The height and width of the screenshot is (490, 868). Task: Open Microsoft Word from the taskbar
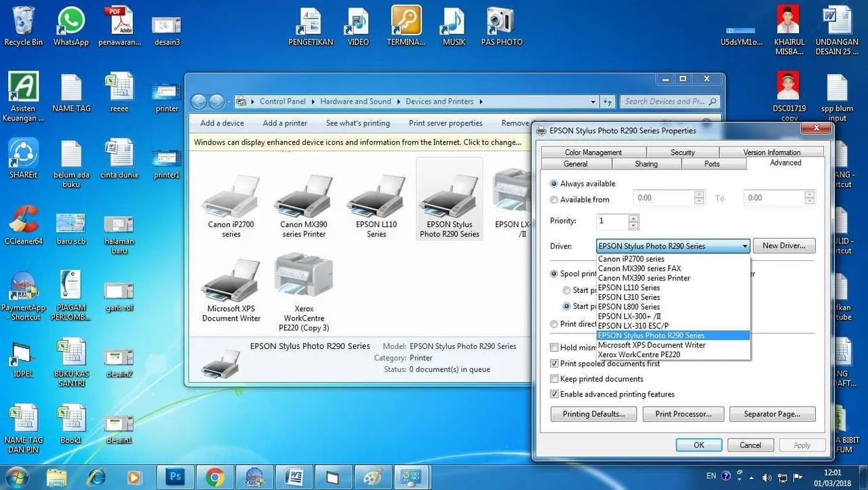tap(294, 476)
